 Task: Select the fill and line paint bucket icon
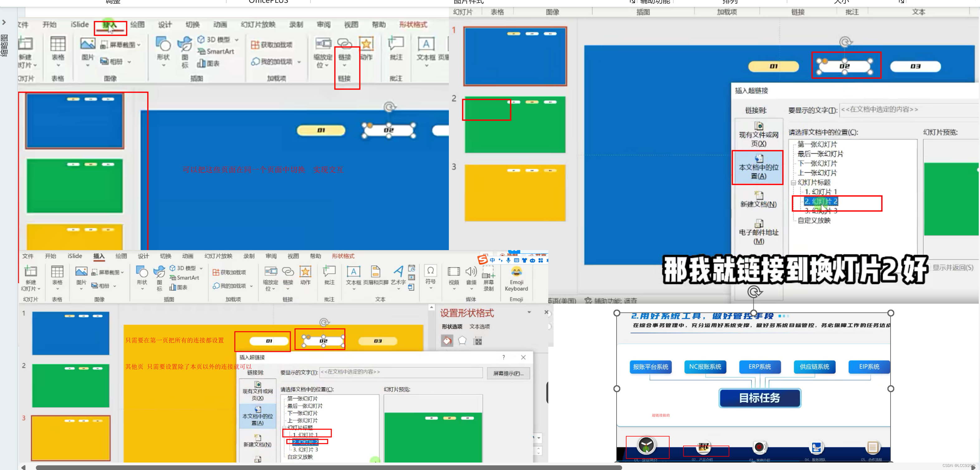pyautogui.click(x=447, y=341)
